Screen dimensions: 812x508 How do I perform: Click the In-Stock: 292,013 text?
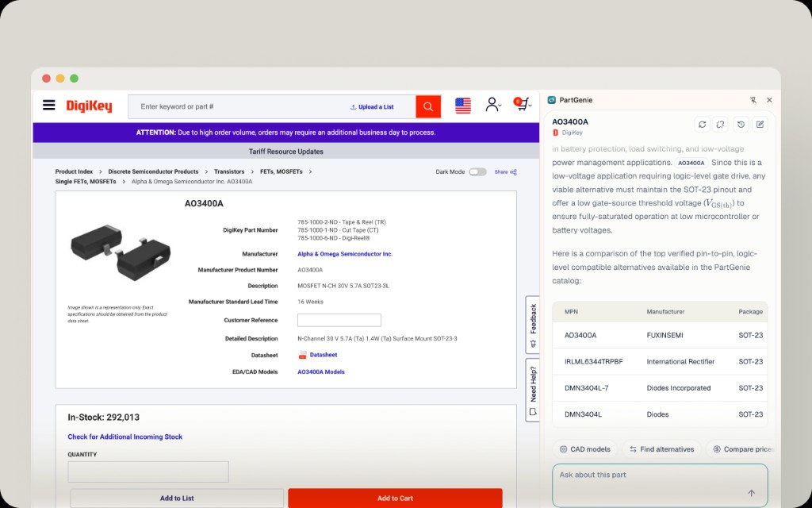(104, 418)
